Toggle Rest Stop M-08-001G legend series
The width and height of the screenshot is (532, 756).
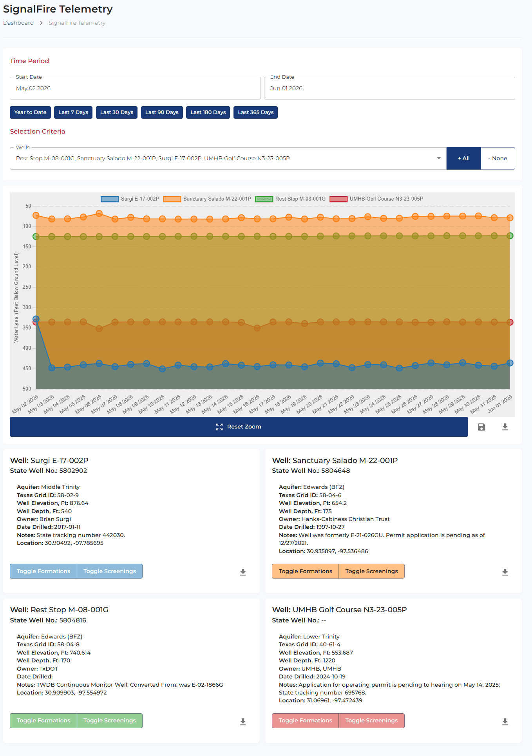290,199
